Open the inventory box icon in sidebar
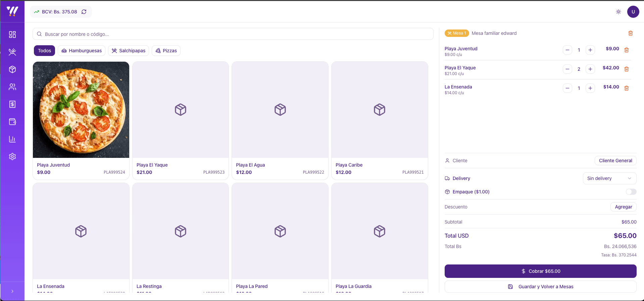This screenshot has height=301, width=644. pos(12,69)
